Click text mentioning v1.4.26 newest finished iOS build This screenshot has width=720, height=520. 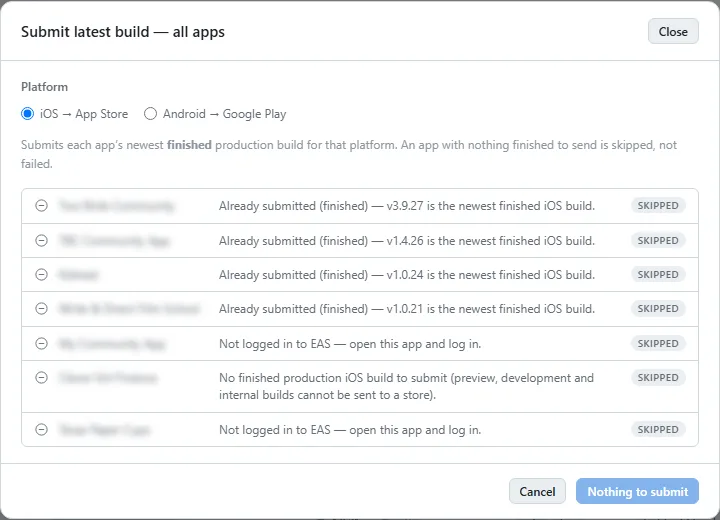pos(407,241)
